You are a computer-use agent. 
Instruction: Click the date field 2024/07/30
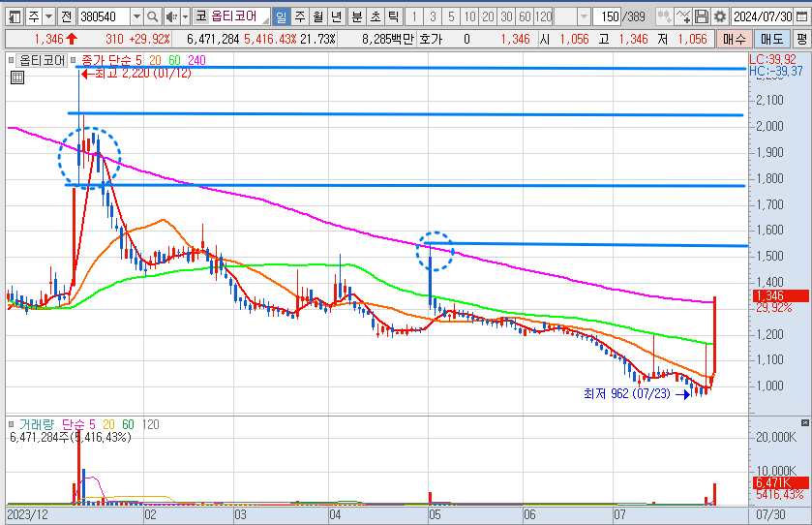pyautogui.click(x=763, y=17)
